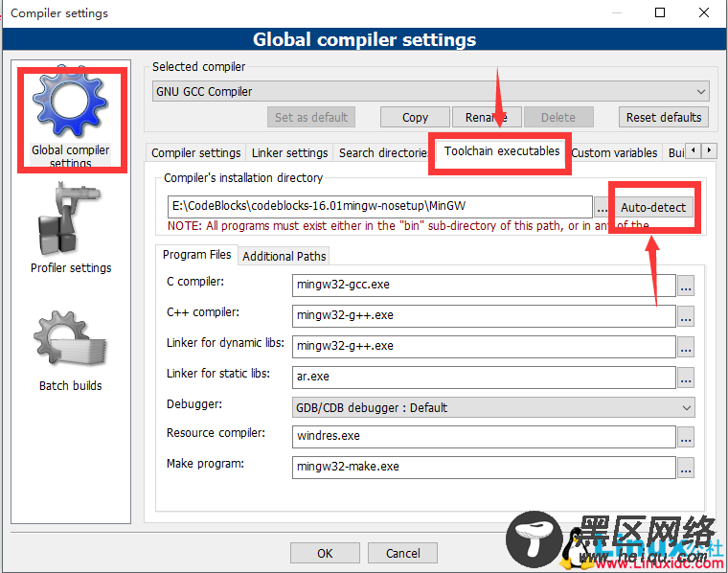Click the Copy compiler button
728x573 pixels.
click(415, 117)
